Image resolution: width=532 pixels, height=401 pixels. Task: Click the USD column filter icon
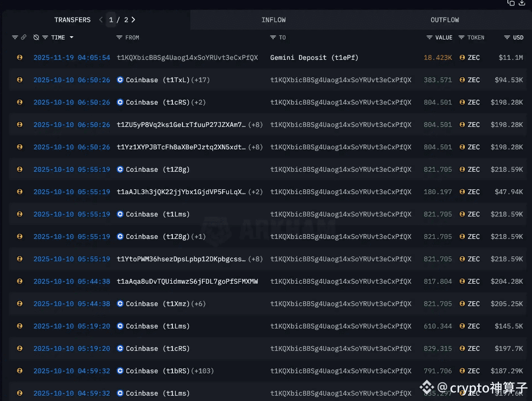[507, 37]
